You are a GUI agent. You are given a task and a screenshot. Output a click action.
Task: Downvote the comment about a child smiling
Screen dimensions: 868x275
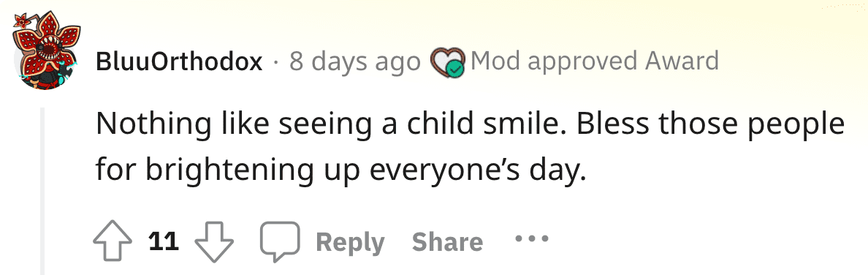click(215, 242)
